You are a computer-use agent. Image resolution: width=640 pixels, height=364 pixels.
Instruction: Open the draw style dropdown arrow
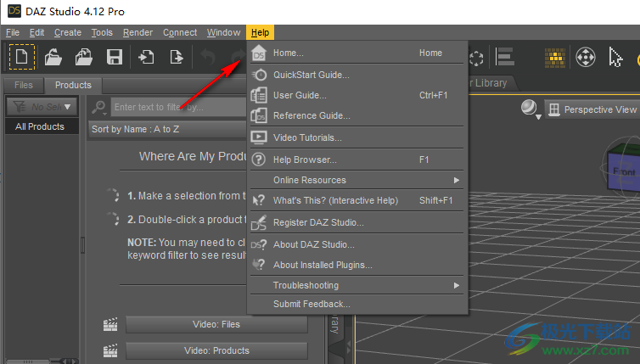[538, 118]
